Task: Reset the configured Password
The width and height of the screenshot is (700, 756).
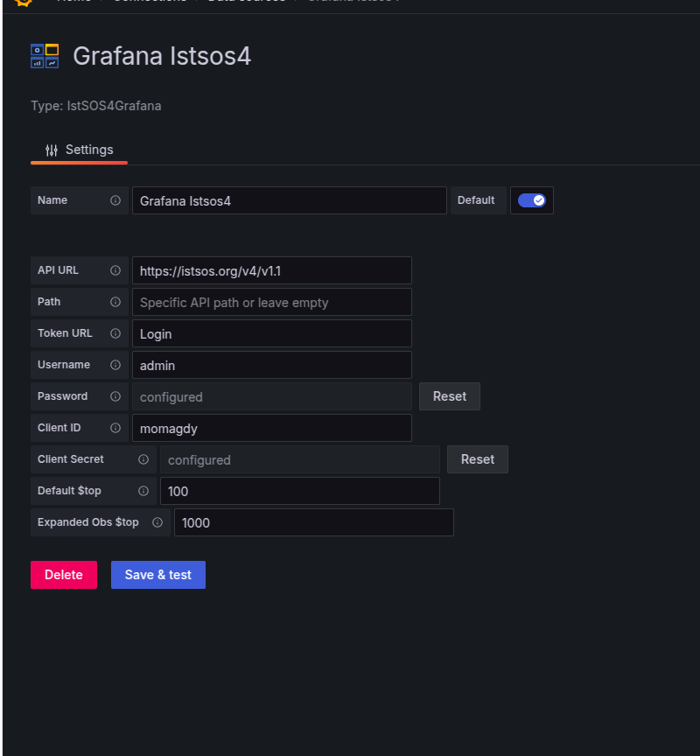Action: click(449, 396)
